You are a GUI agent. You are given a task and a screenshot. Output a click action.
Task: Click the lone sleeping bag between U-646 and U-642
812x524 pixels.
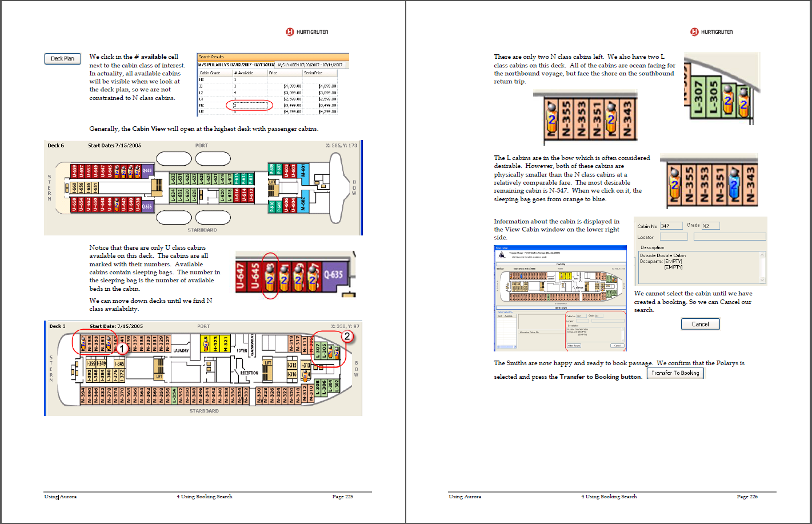coord(117,204)
